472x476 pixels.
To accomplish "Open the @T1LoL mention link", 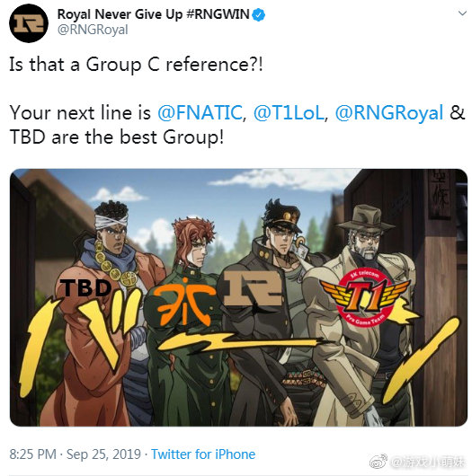I will (x=289, y=112).
